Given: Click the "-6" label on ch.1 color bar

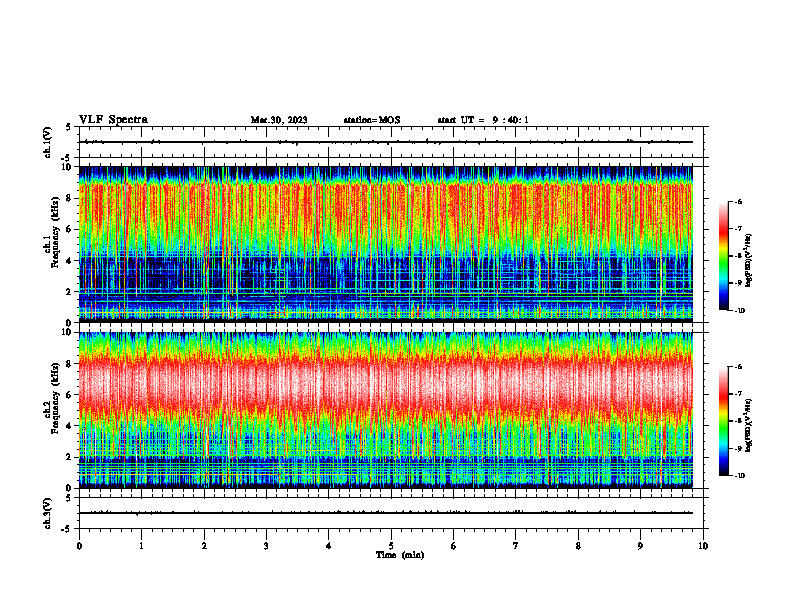Looking at the screenshot, I should click(x=738, y=202).
